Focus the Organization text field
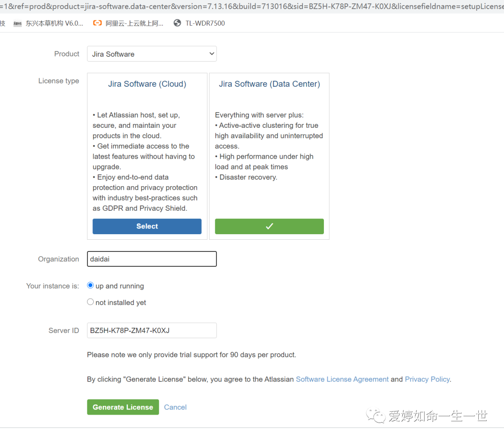Image resolution: width=504 pixels, height=438 pixels. pos(152,259)
